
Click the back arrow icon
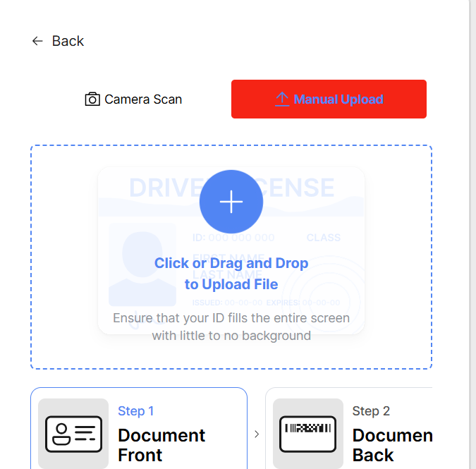37,42
